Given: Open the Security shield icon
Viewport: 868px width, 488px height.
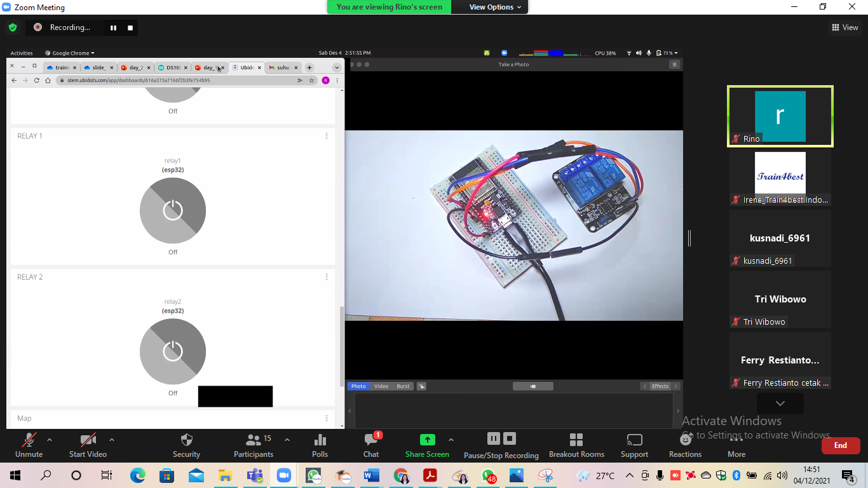Looking at the screenshot, I should pyautogui.click(x=186, y=440).
